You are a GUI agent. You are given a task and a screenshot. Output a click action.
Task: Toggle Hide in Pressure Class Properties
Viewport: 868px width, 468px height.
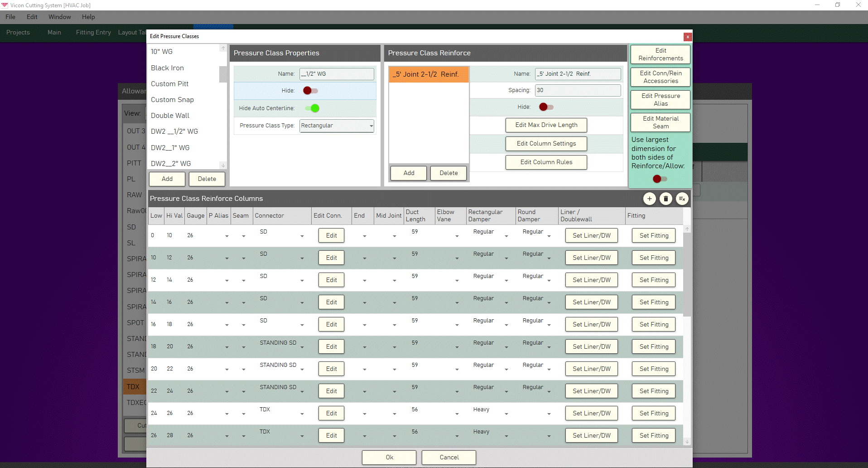pos(310,91)
